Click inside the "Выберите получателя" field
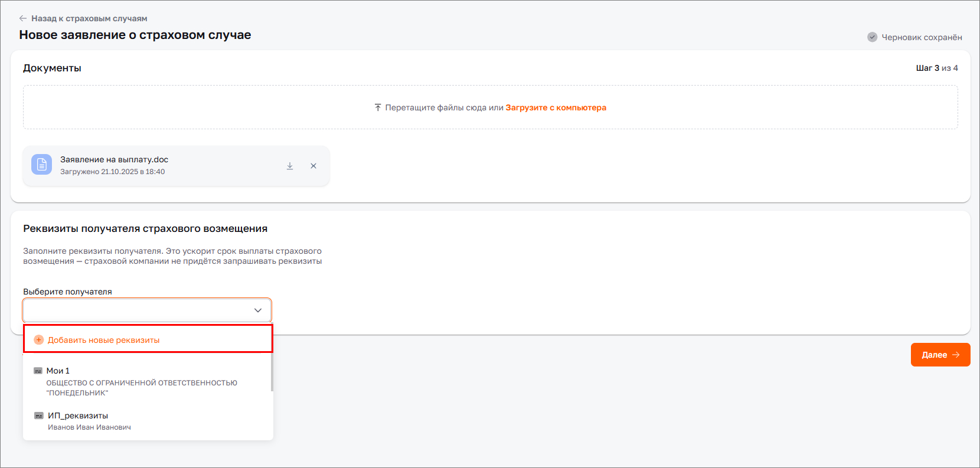 pyautogui.click(x=136, y=310)
